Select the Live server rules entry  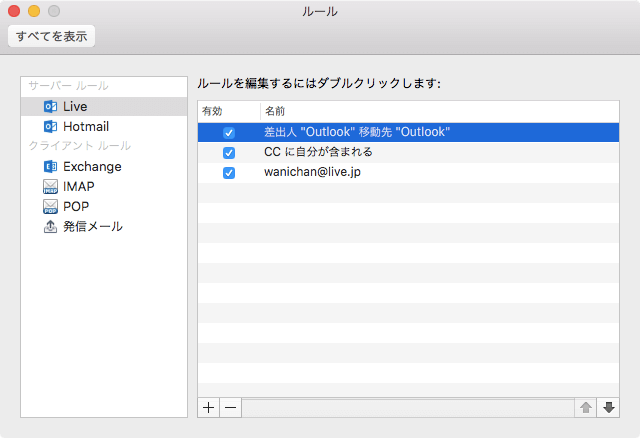tap(104, 107)
